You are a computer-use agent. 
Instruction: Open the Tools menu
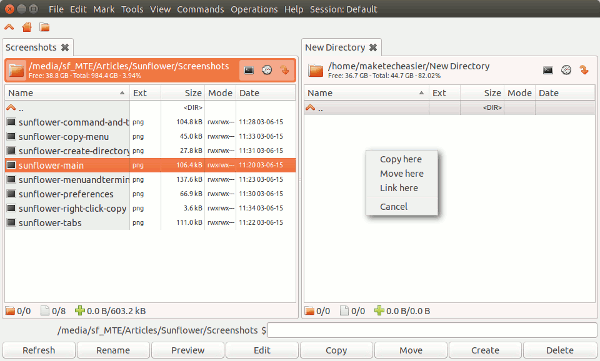pyautogui.click(x=132, y=9)
